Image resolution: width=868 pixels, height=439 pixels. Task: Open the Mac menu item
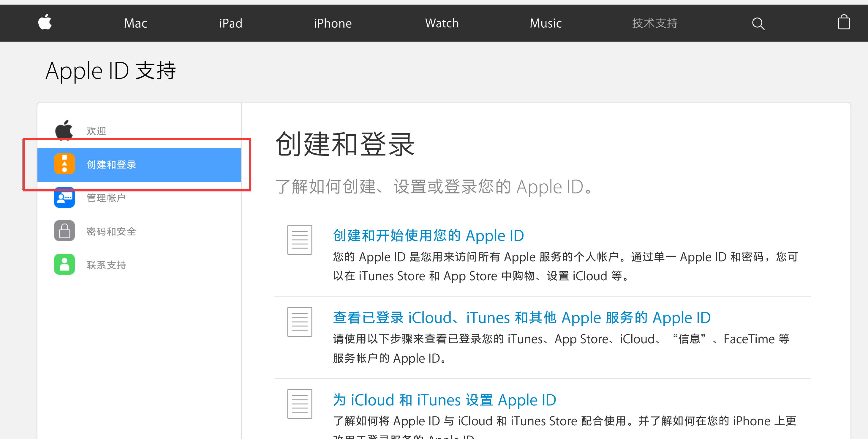135,23
